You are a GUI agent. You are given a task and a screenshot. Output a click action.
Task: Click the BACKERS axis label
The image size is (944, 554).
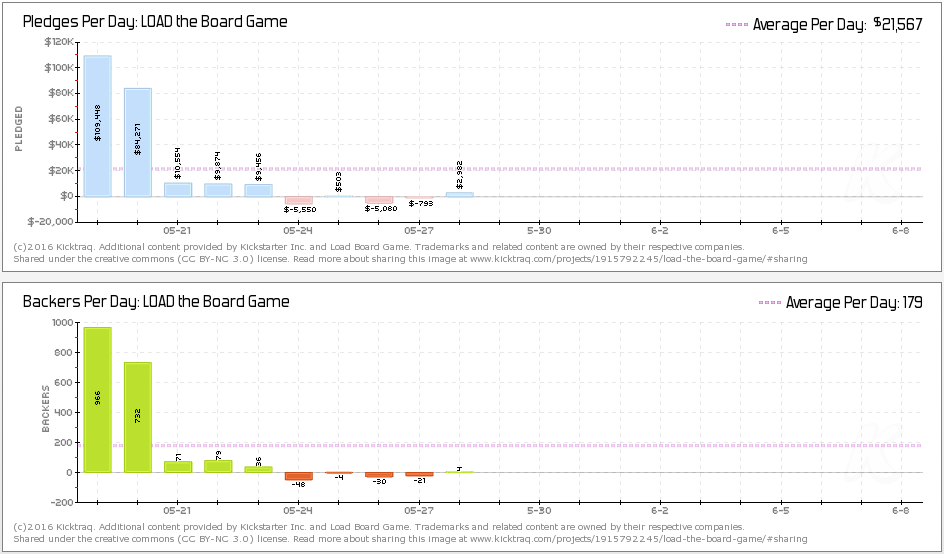point(46,409)
